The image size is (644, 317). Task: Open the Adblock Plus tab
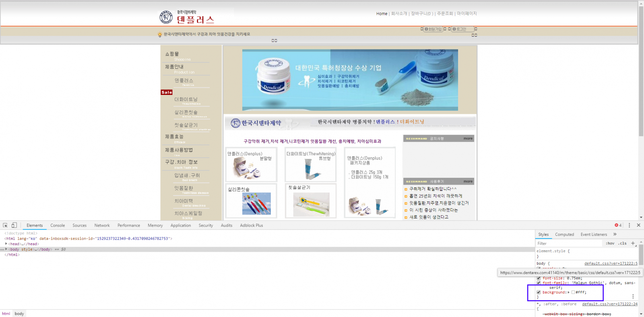pos(252,225)
